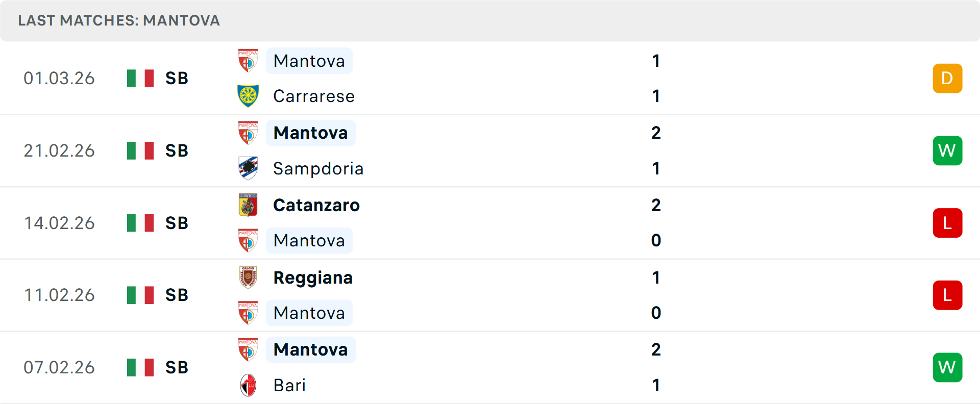Click the Catanzaro club crest
This screenshot has height=404, width=980.
248,205
